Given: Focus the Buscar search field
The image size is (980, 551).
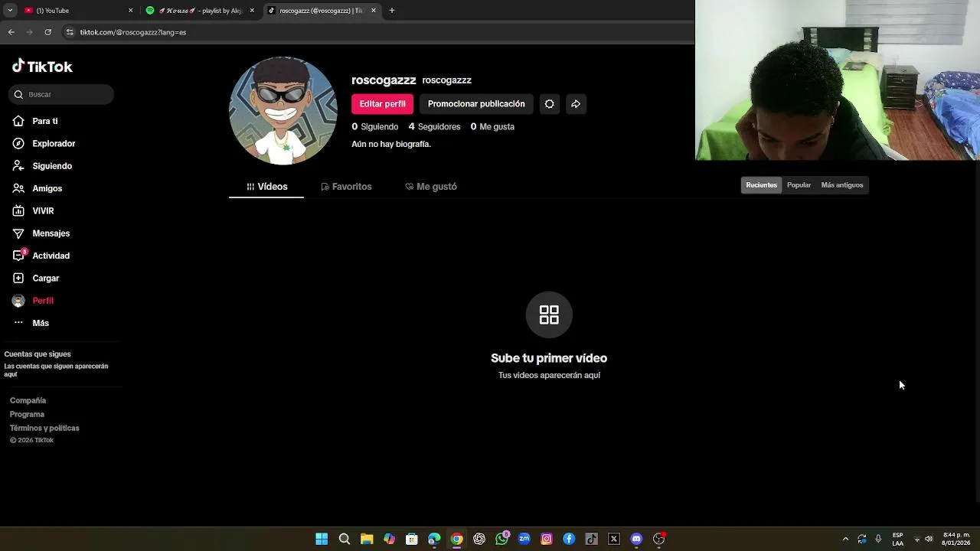Looking at the screenshot, I should (61, 94).
